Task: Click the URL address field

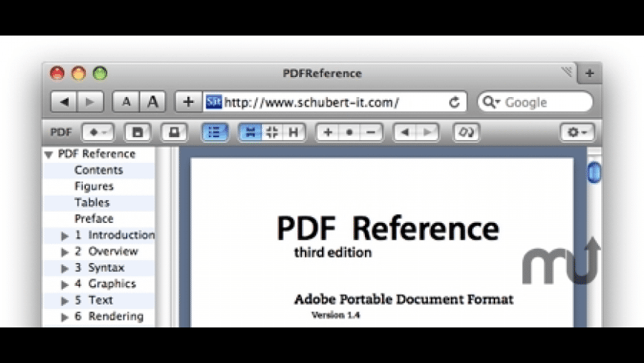Action: pos(335,102)
